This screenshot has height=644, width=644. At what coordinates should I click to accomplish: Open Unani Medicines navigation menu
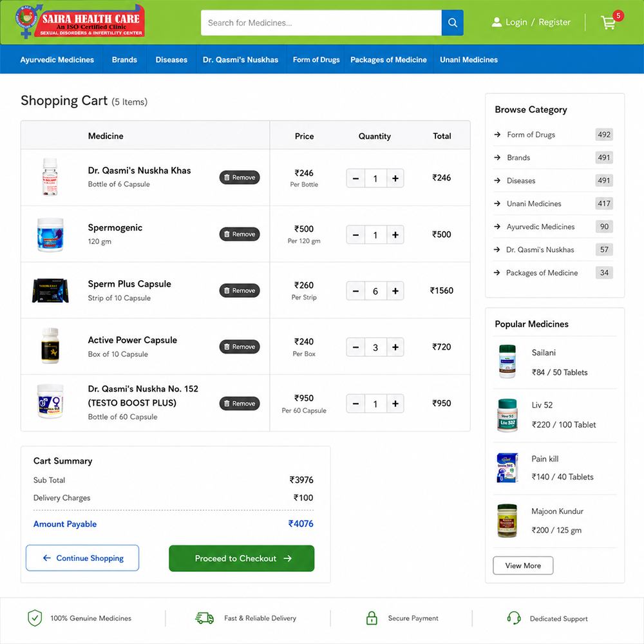point(469,59)
